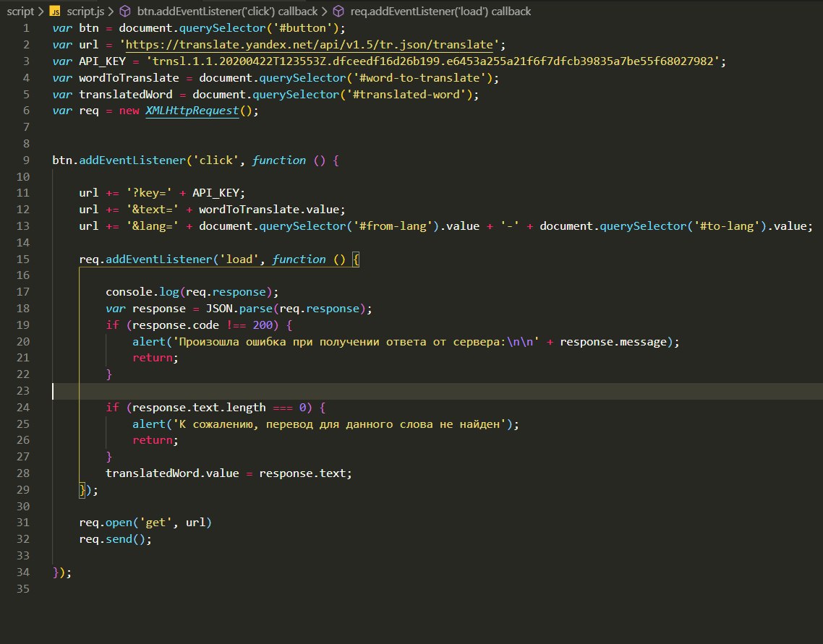The image size is (823, 644).
Task: Click XMLHttpRequest on line 6
Action: pyautogui.click(x=192, y=111)
